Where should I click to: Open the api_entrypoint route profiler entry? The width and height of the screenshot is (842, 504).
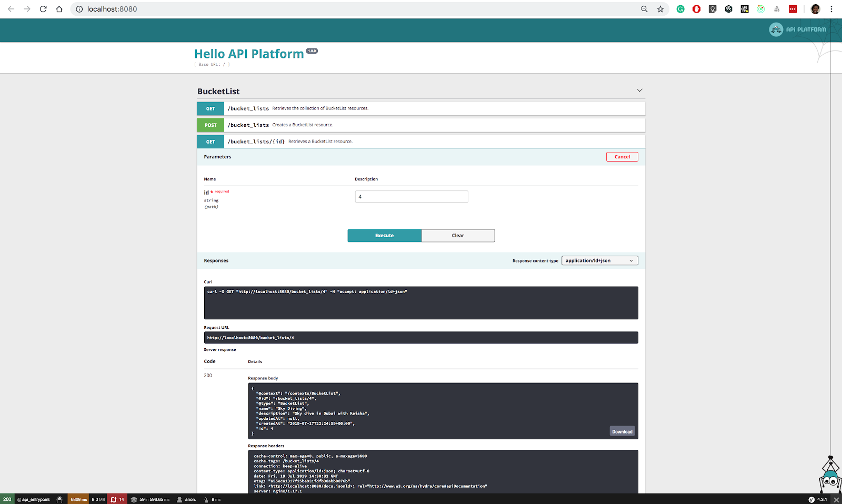34,499
